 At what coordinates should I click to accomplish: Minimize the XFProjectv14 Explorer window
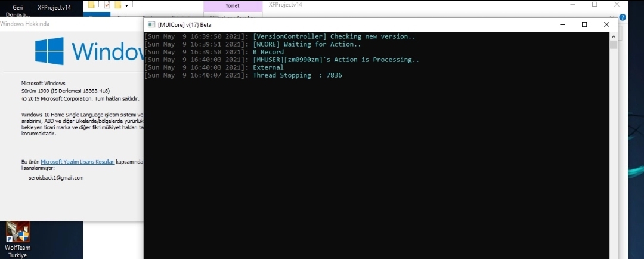(572, 5)
